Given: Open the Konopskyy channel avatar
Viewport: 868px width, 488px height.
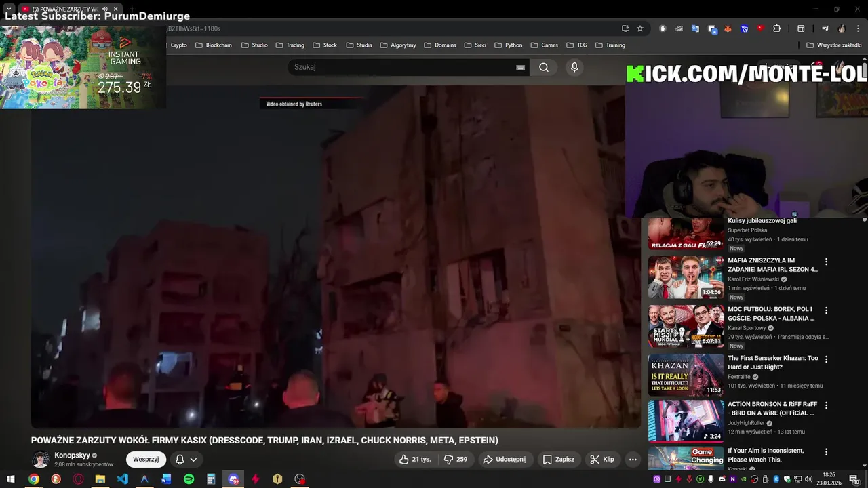Looking at the screenshot, I should 41,460.
